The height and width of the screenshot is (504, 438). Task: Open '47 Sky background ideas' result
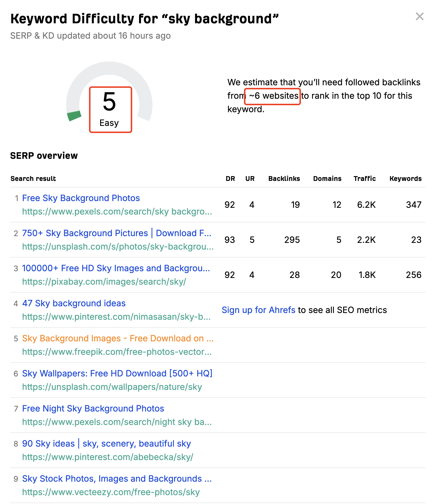[x=74, y=303]
